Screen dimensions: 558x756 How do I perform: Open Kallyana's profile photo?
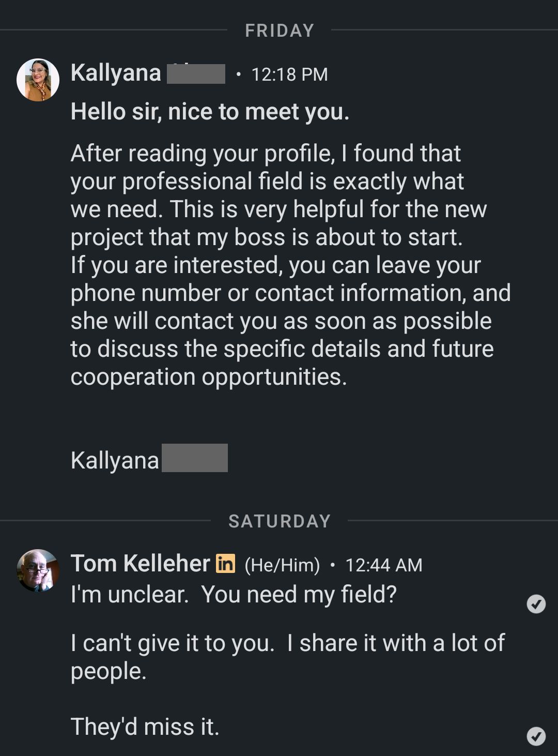pyautogui.click(x=38, y=80)
